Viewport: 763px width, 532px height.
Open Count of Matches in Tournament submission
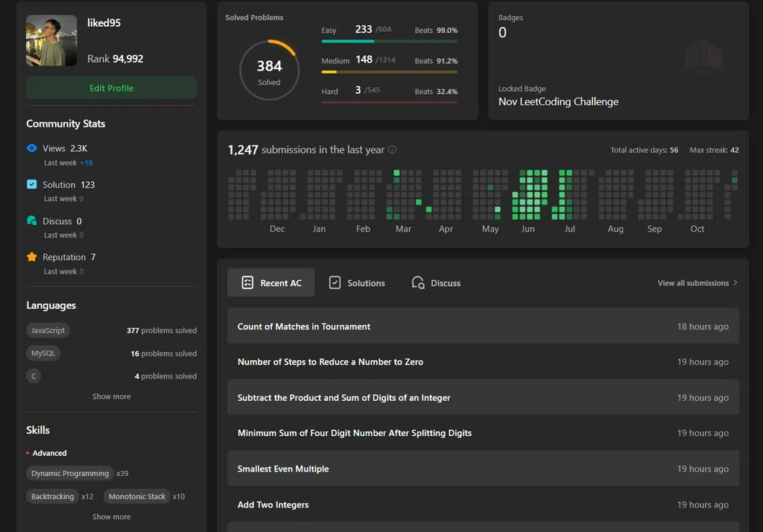coord(483,326)
